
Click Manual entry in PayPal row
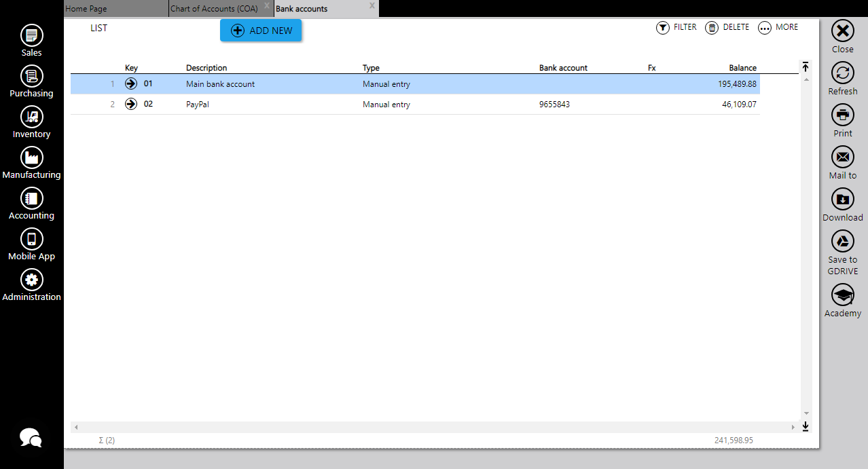tap(386, 105)
